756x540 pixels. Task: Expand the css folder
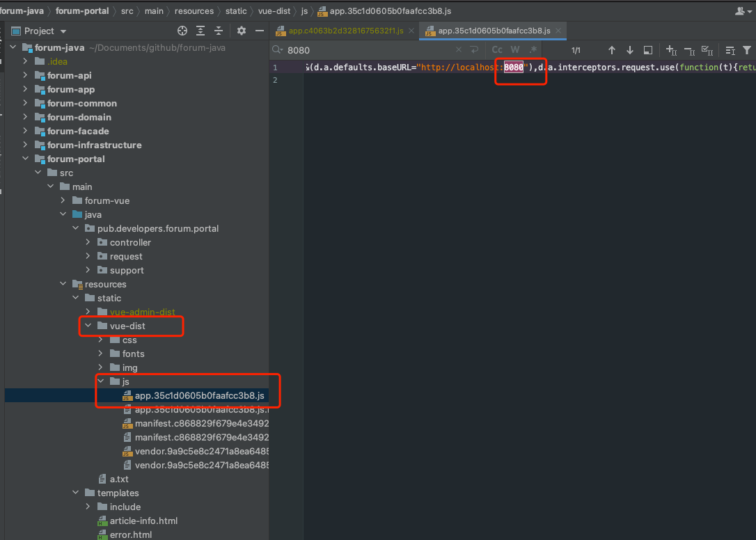tap(100, 340)
